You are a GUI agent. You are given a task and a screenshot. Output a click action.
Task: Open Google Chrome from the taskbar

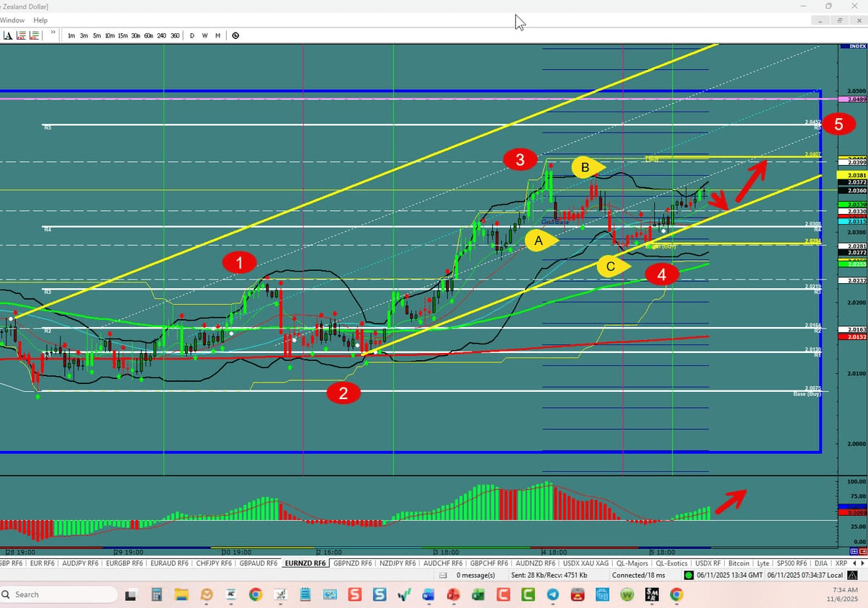click(x=256, y=596)
